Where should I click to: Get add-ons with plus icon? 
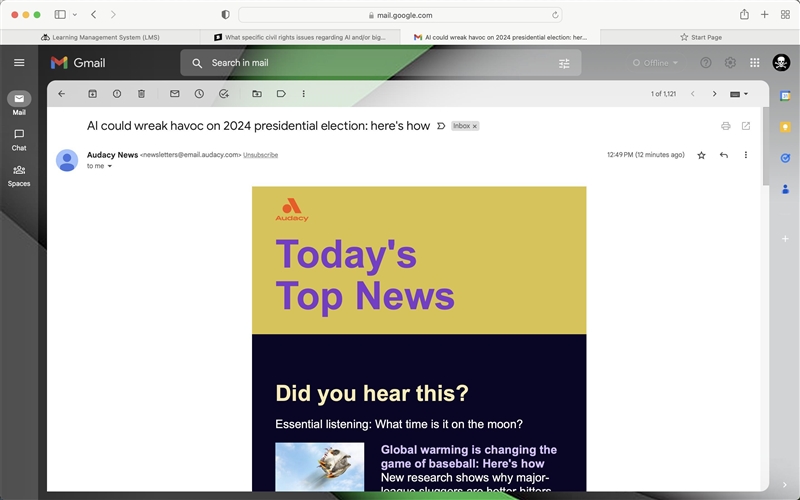pyautogui.click(x=785, y=239)
